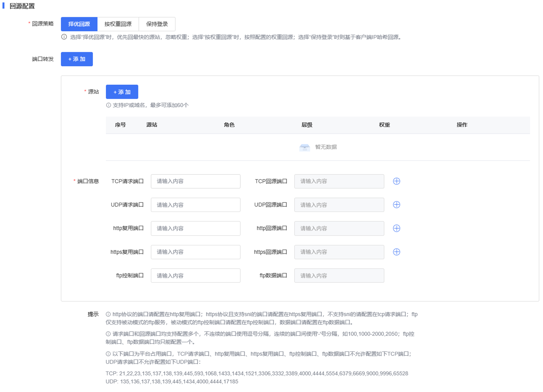This screenshot has height=392, width=543.
Task: Click the 权重 column header
Action: click(384, 125)
